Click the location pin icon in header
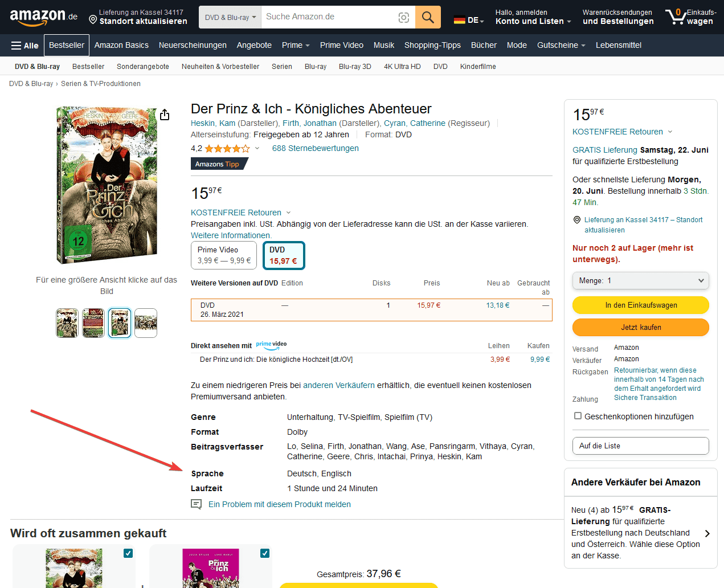 click(93, 20)
